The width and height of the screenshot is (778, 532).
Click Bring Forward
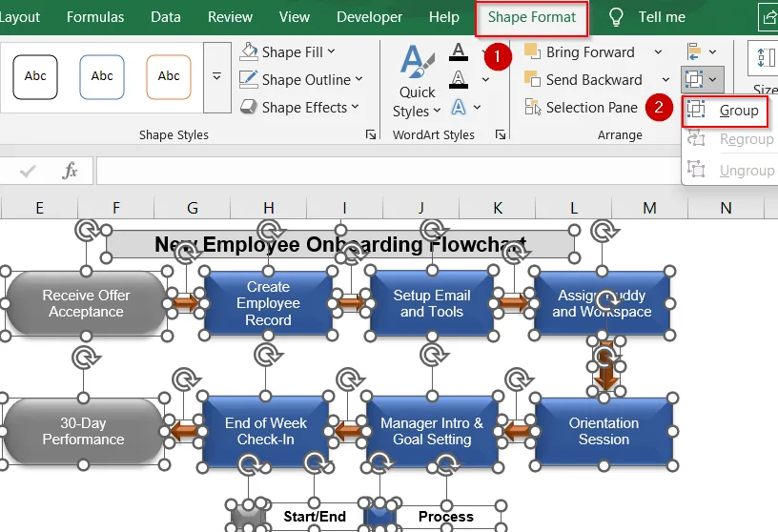pyautogui.click(x=580, y=52)
